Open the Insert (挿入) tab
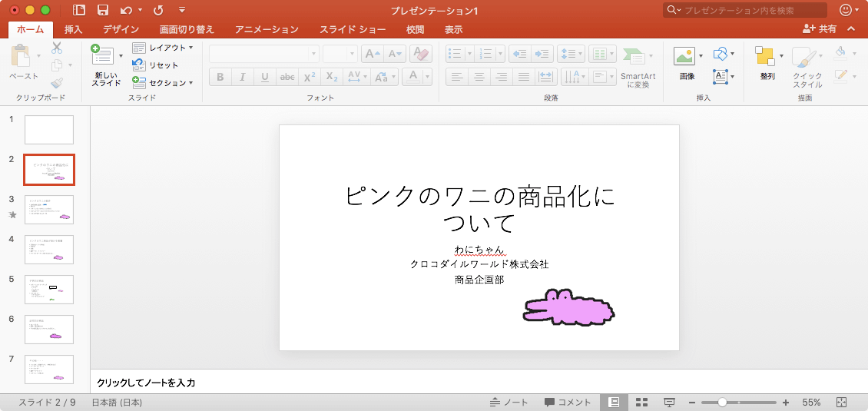 [74, 30]
